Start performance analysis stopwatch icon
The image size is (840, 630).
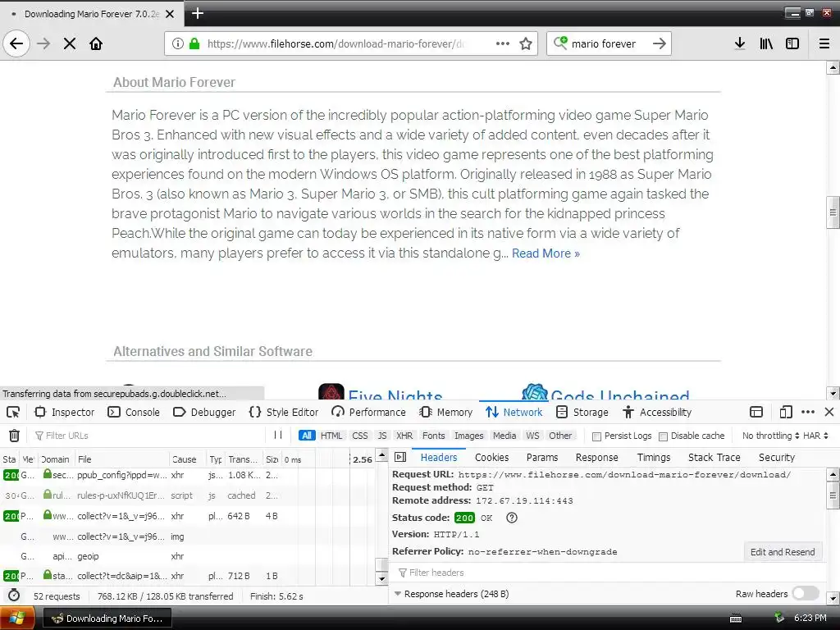click(x=14, y=596)
